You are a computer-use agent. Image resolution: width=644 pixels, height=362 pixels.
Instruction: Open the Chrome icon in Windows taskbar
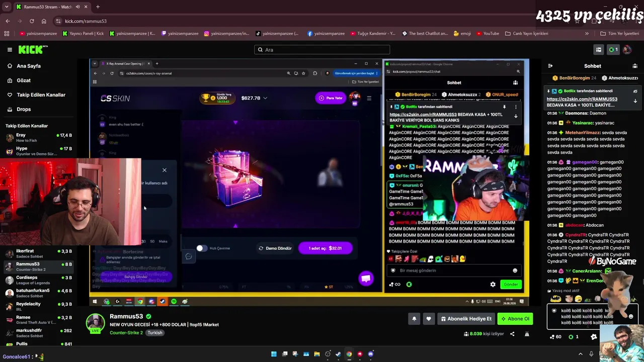pyautogui.click(x=349, y=354)
